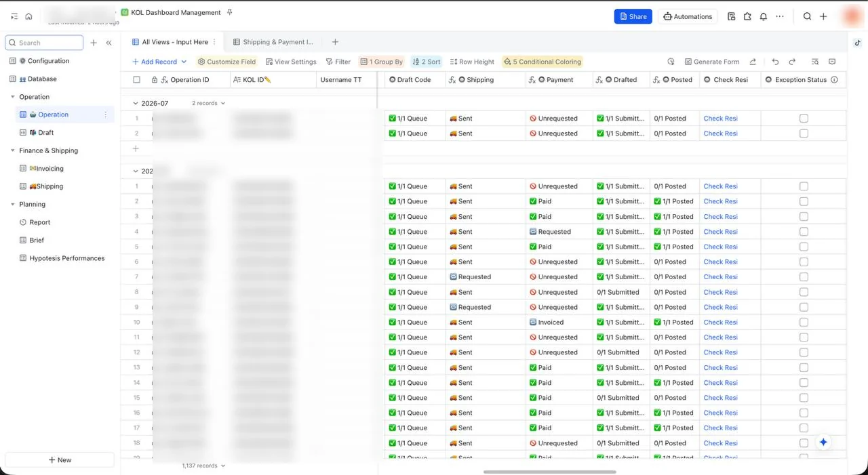Open the 1 Group By settings

coord(381,62)
